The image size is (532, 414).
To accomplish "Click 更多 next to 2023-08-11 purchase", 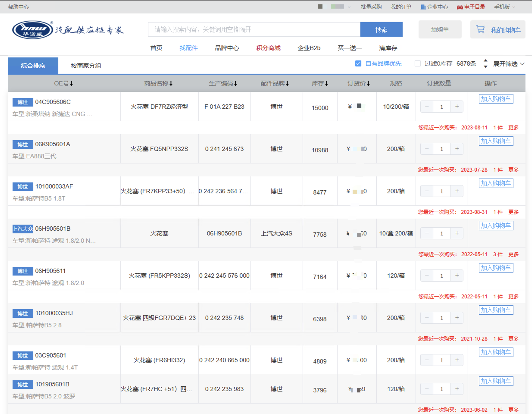I will [513, 127].
